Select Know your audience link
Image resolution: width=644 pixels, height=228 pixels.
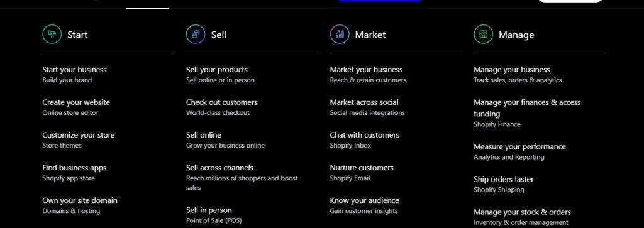tap(364, 205)
